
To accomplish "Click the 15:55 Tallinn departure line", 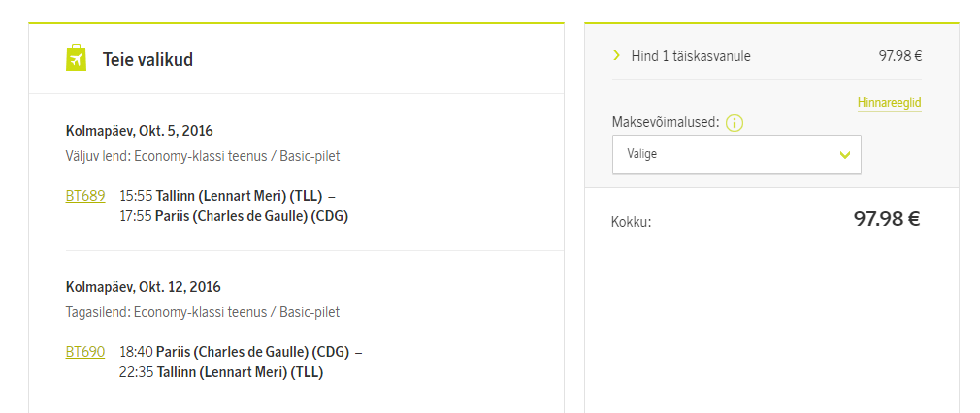I will [228, 195].
